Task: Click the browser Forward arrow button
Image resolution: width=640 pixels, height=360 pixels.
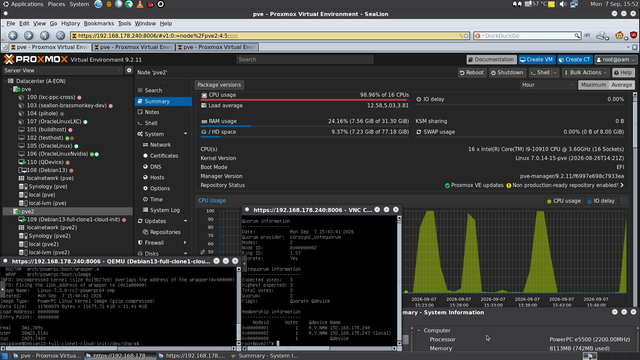Action: coord(29,36)
